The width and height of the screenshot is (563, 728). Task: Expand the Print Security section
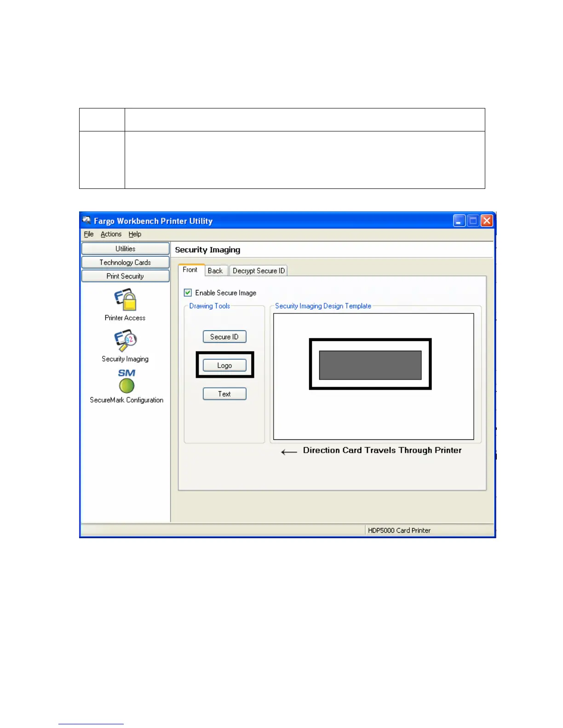pyautogui.click(x=126, y=276)
